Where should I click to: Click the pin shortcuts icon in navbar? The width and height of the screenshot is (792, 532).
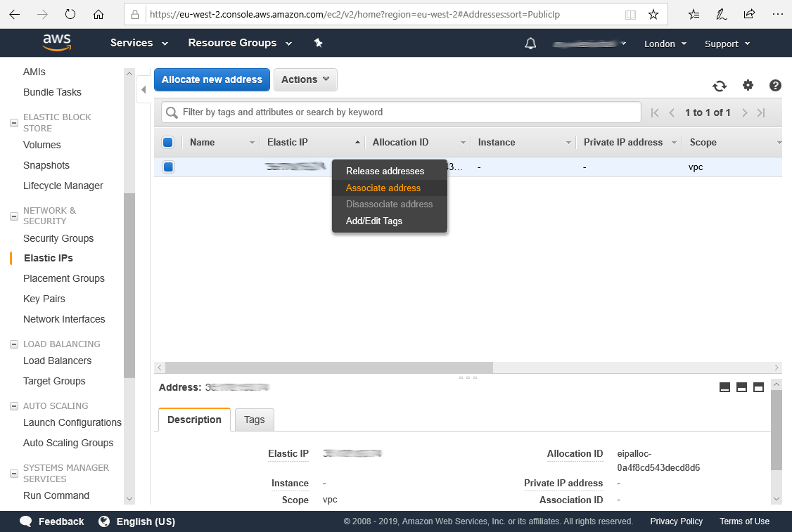click(318, 43)
